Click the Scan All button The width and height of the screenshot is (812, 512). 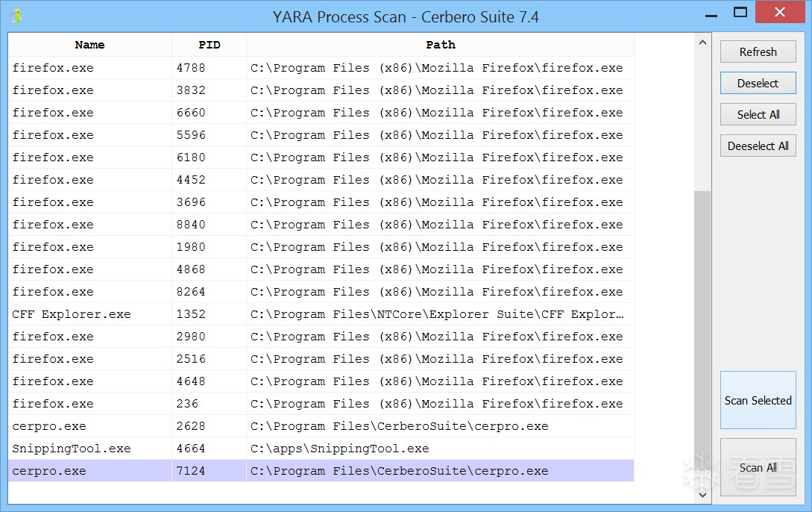point(758,468)
